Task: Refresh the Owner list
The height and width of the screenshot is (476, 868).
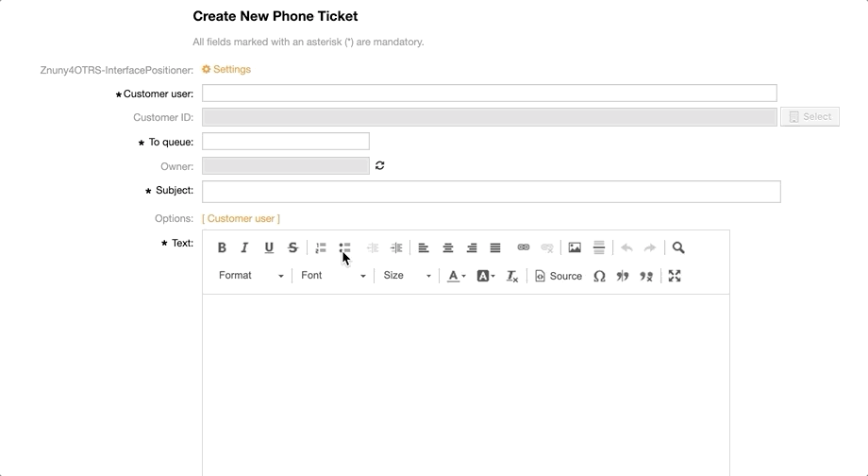Action: point(380,165)
